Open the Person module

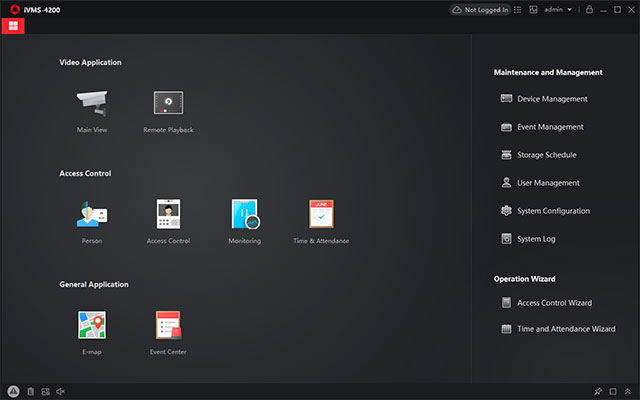pos(92,214)
